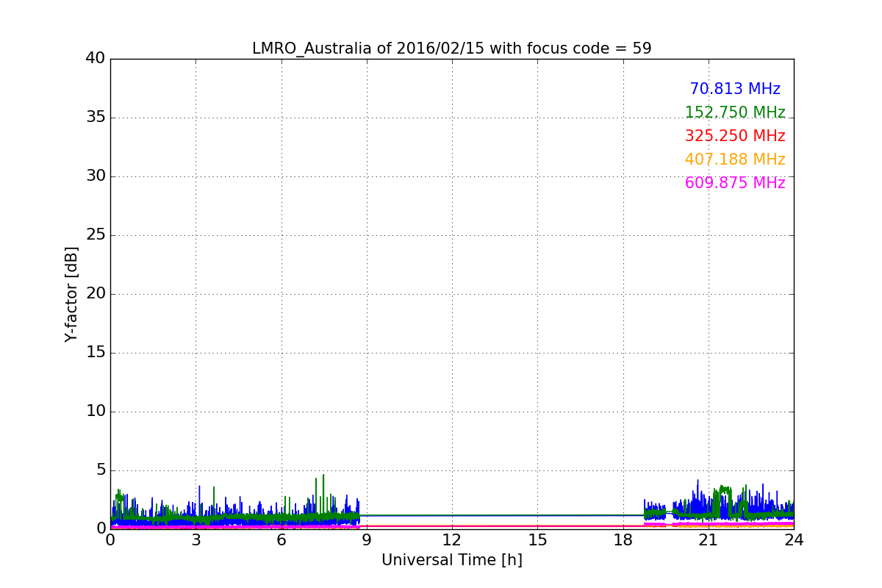This screenshot has width=882, height=588.
Task: Click the Y-factor [dB] axis label
Action: click(71, 294)
